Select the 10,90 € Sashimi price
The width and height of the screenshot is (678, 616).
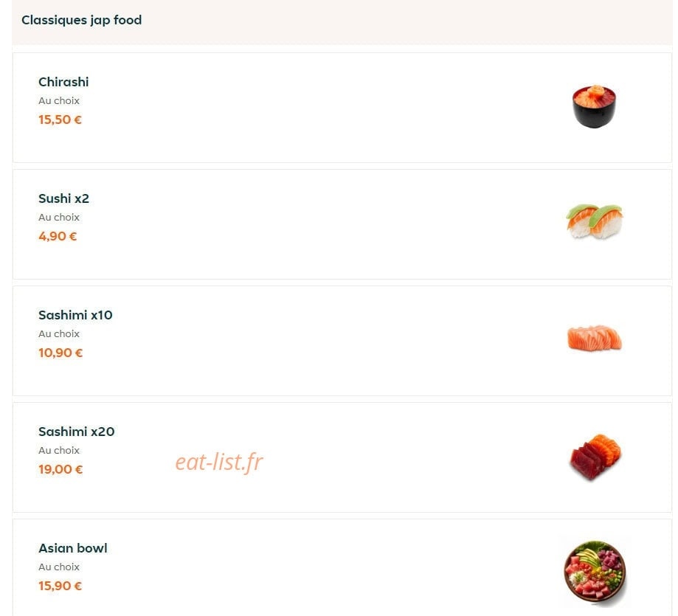[60, 353]
